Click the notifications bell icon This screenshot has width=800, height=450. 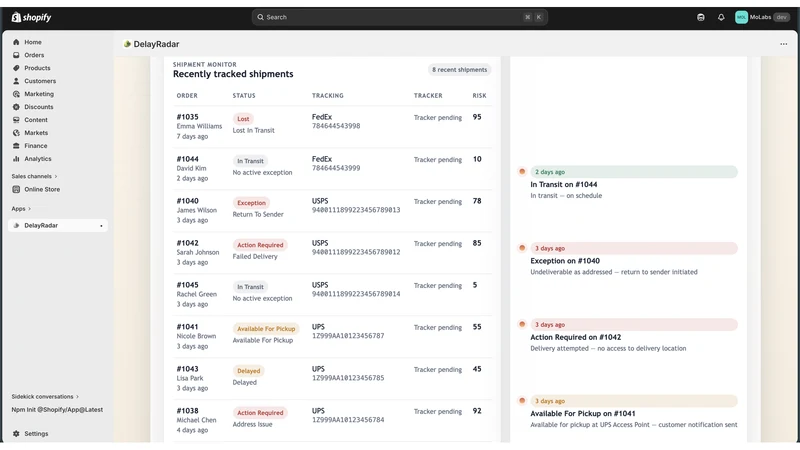721,17
